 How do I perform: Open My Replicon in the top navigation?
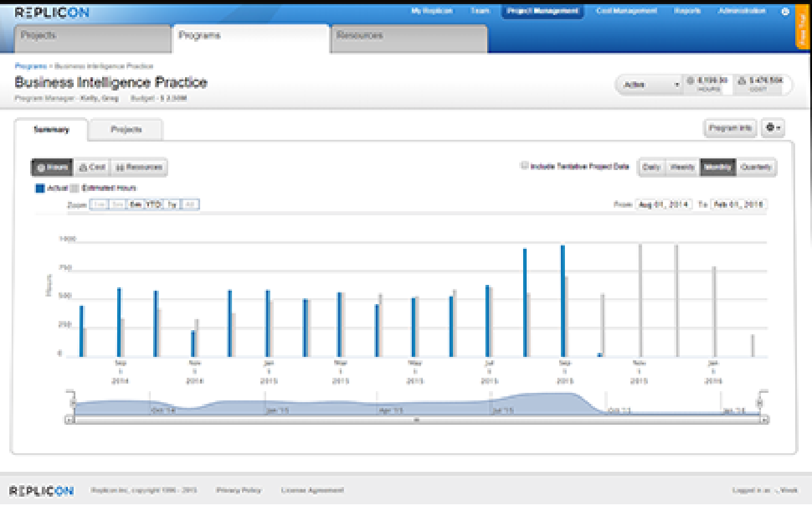point(432,10)
